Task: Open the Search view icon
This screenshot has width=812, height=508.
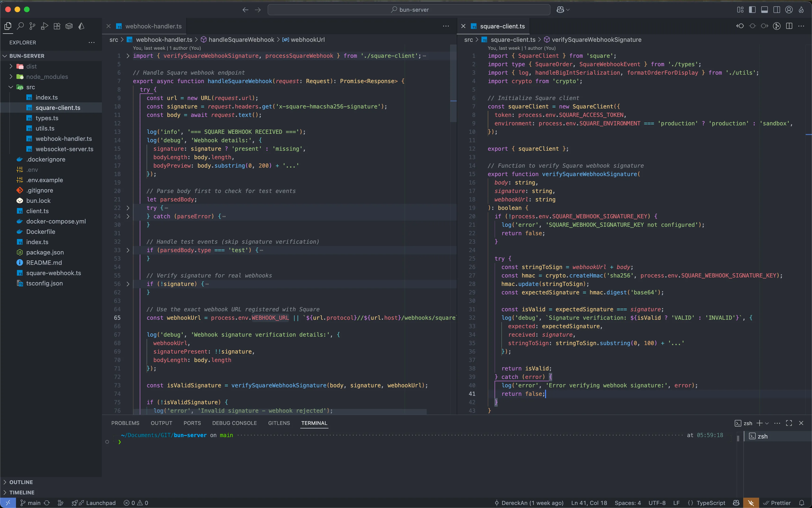Action: coord(20,26)
